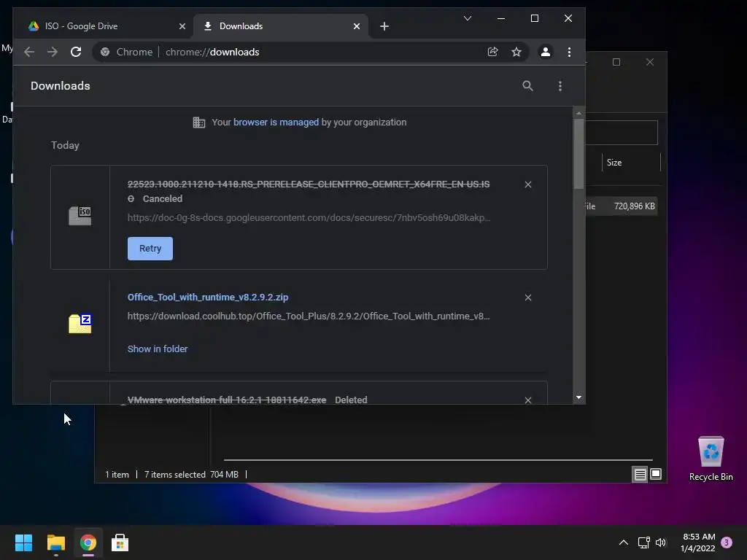
Task: Open Chrome profile icon
Action: click(546, 52)
